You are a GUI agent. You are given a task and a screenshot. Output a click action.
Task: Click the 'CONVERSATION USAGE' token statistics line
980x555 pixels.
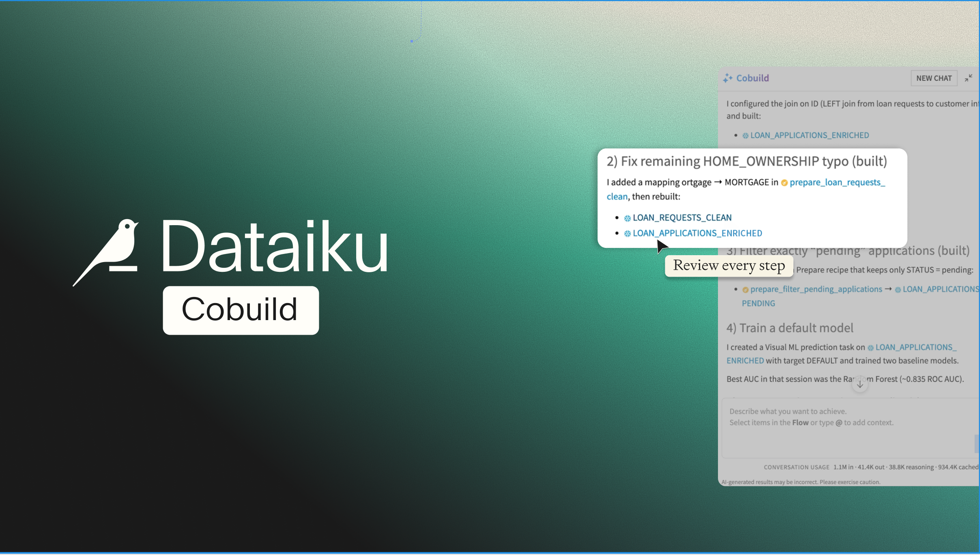tap(871, 467)
